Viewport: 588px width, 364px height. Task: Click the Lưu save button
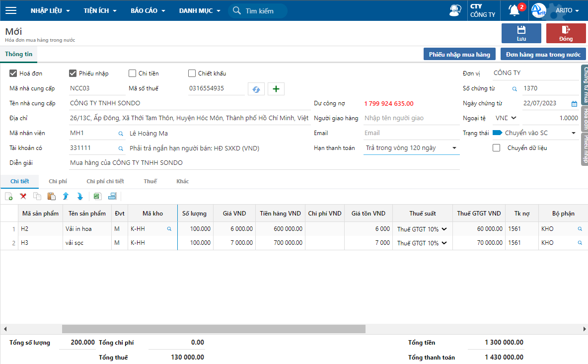(521, 33)
